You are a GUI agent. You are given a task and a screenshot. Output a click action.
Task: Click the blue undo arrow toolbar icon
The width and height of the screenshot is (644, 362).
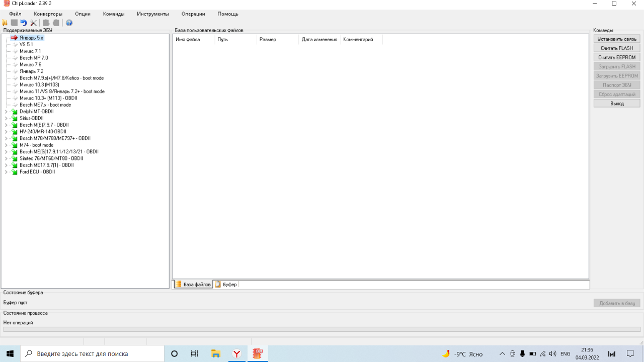tap(24, 23)
